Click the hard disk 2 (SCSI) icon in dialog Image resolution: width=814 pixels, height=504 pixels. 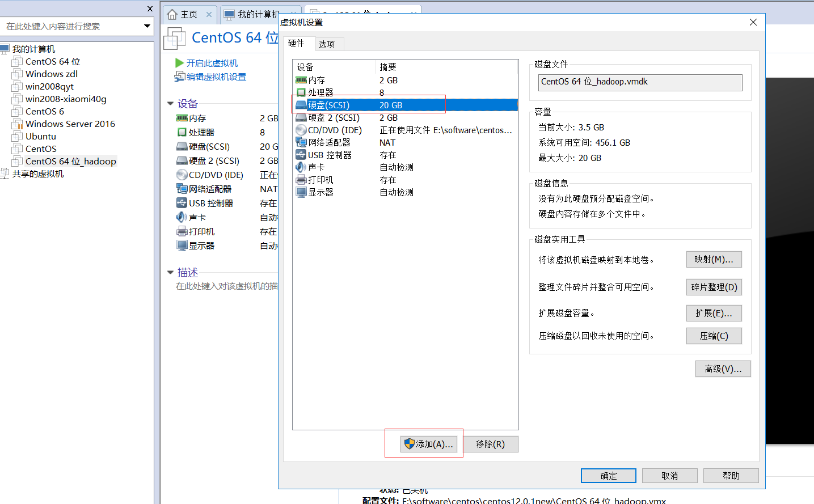point(301,117)
